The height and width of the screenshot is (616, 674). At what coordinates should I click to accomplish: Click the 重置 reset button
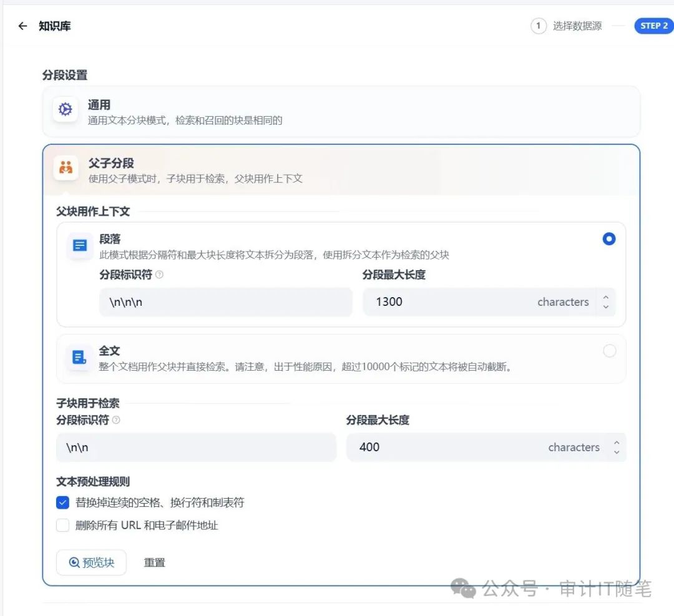[x=154, y=562]
